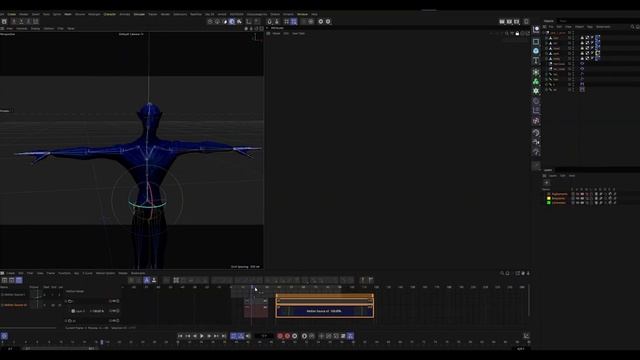
Task: Step to the next frame
Action: click(209, 336)
